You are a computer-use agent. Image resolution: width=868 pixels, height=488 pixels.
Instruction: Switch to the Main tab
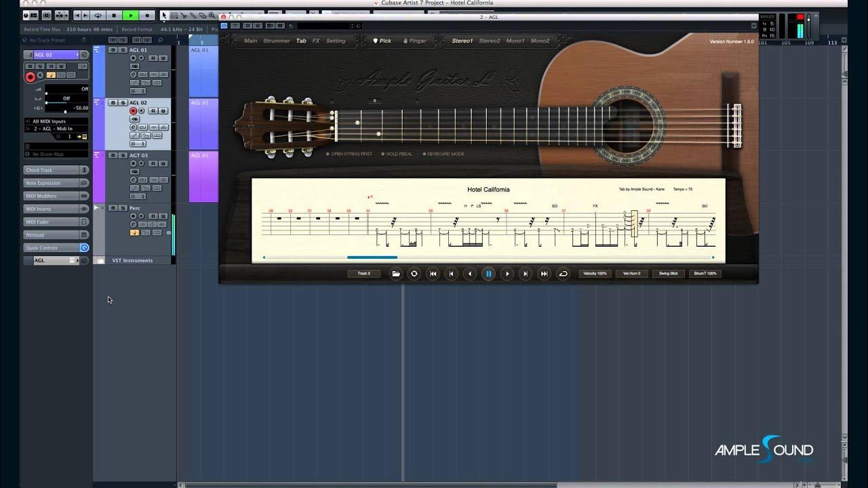tap(250, 41)
